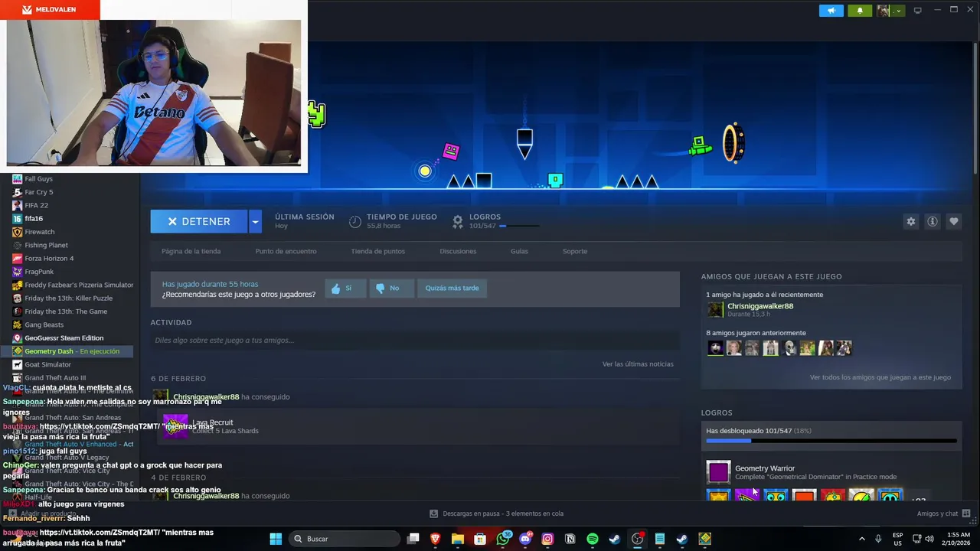
Task: Add game to favorites heart icon
Action: (x=954, y=221)
